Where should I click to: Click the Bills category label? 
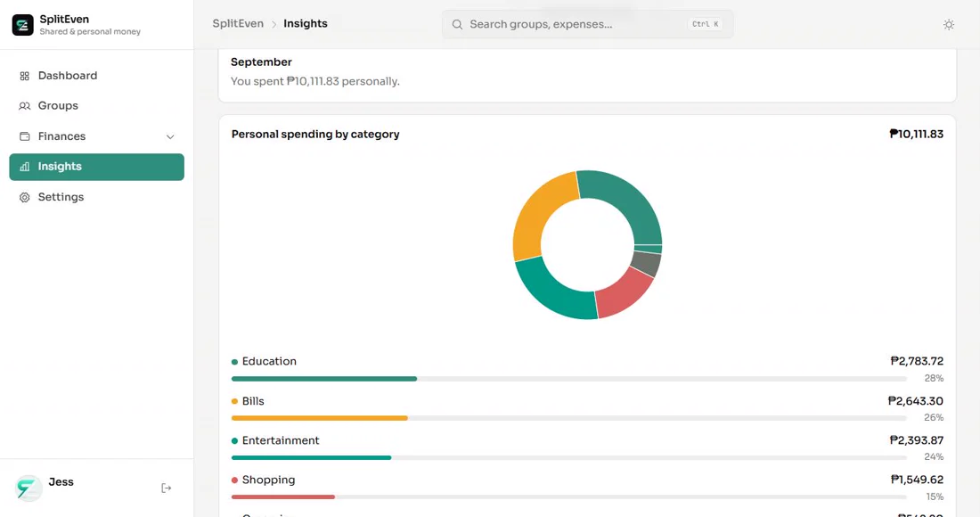click(253, 401)
